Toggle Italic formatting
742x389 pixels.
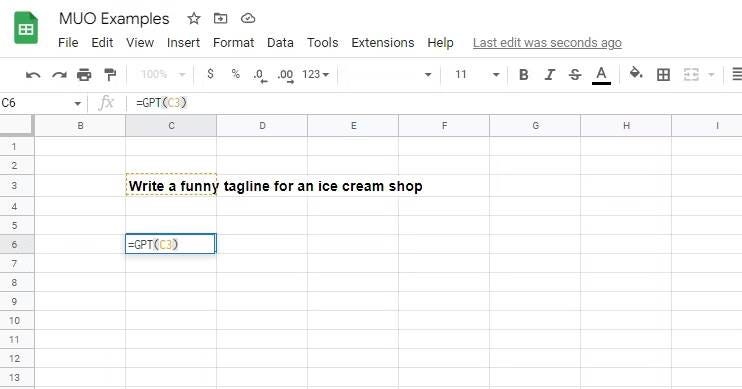tap(549, 74)
